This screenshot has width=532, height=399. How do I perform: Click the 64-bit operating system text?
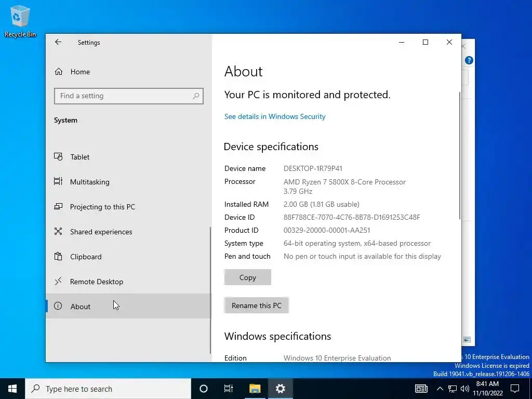point(357,243)
